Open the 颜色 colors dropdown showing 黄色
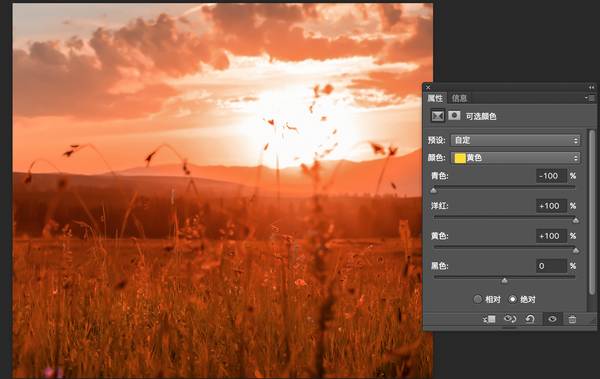 pos(515,158)
